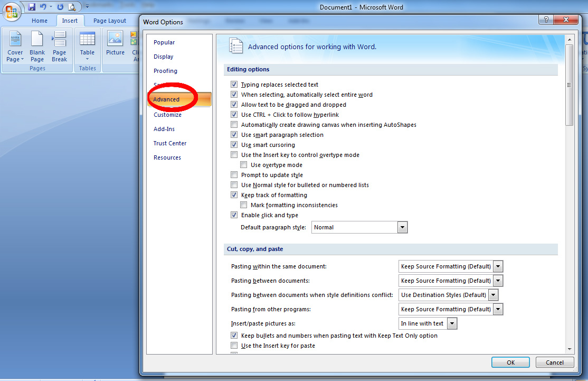The width and height of the screenshot is (588, 381).
Task: Open the Insert/paste pictures as dropdown
Action: tap(451, 323)
